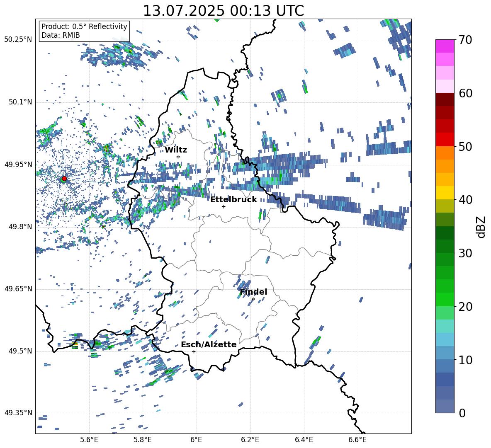Click the 49.35°N latitude axis label
This screenshot has height=448, width=491.
point(18,413)
